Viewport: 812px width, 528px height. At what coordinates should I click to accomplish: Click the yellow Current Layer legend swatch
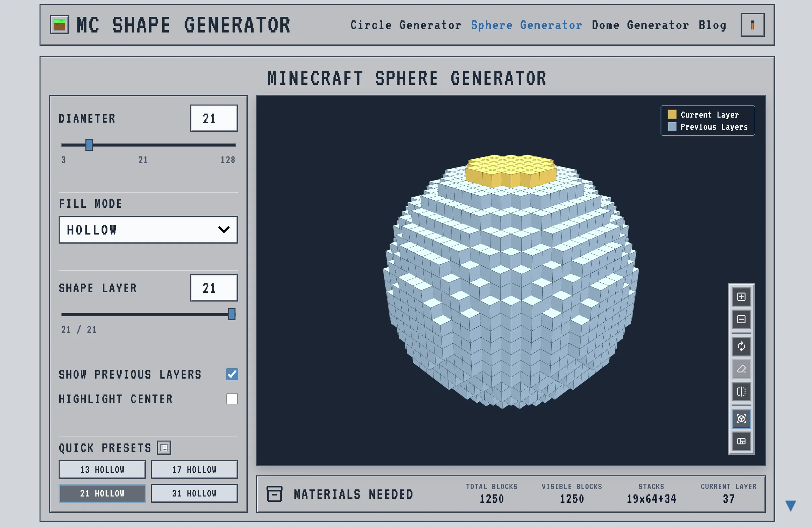672,114
